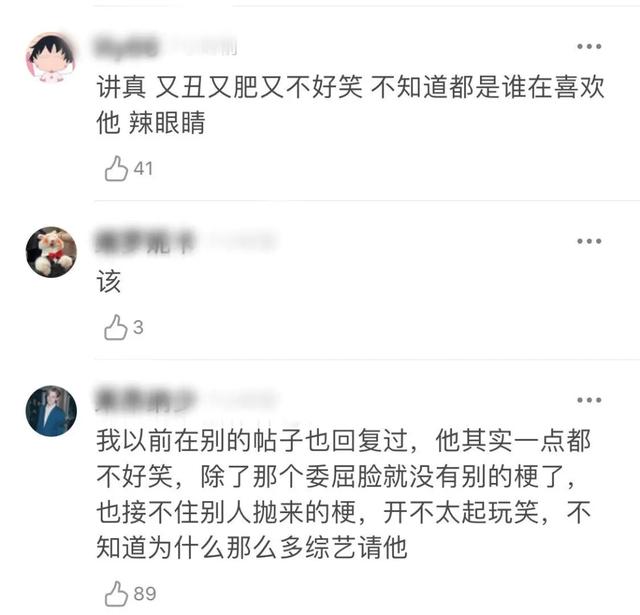Open more options for the '委屈脸' comment
Image resolution: width=640 pixels, height=615 pixels.
click(589, 400)
